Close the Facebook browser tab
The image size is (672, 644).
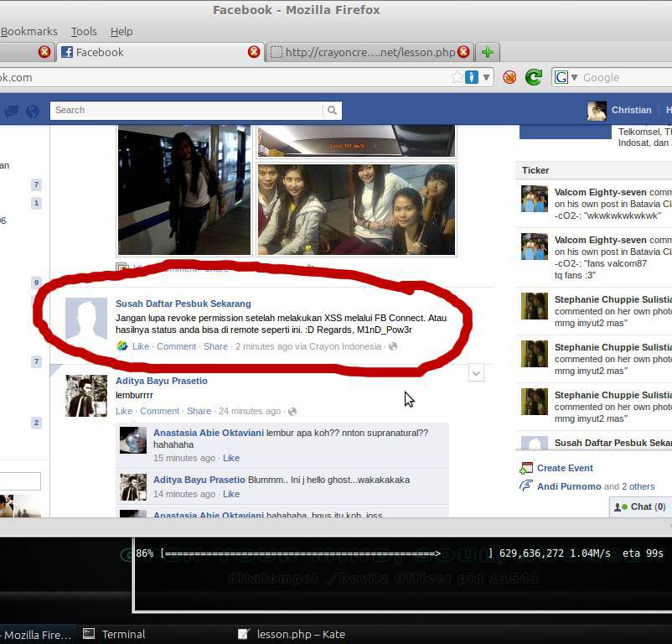254,52
